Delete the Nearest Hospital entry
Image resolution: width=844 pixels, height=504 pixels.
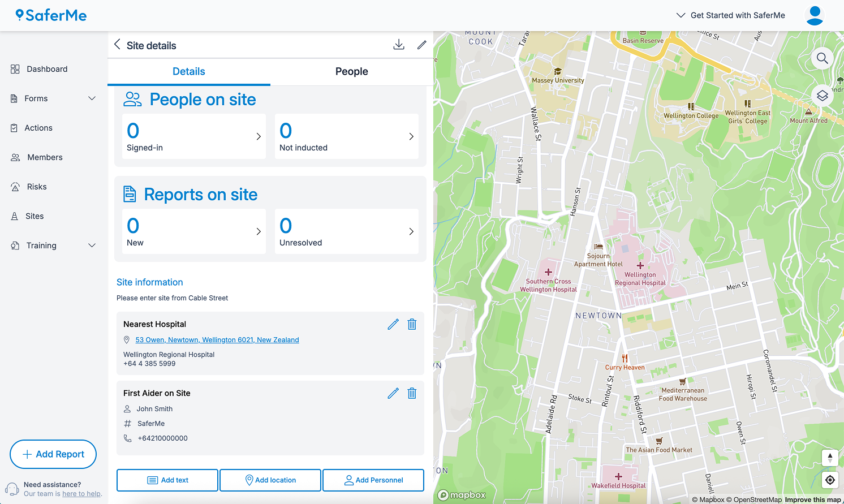(x=412, y=324)
